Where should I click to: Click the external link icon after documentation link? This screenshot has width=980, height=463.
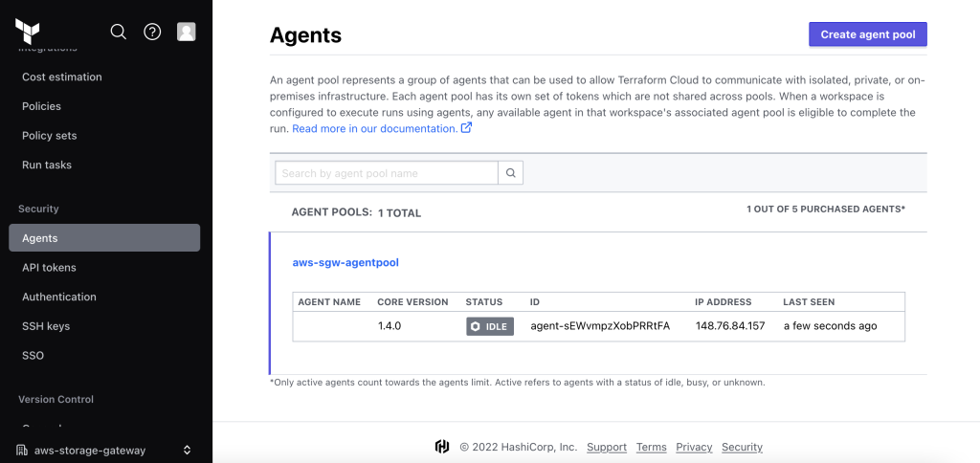[466, 128]
